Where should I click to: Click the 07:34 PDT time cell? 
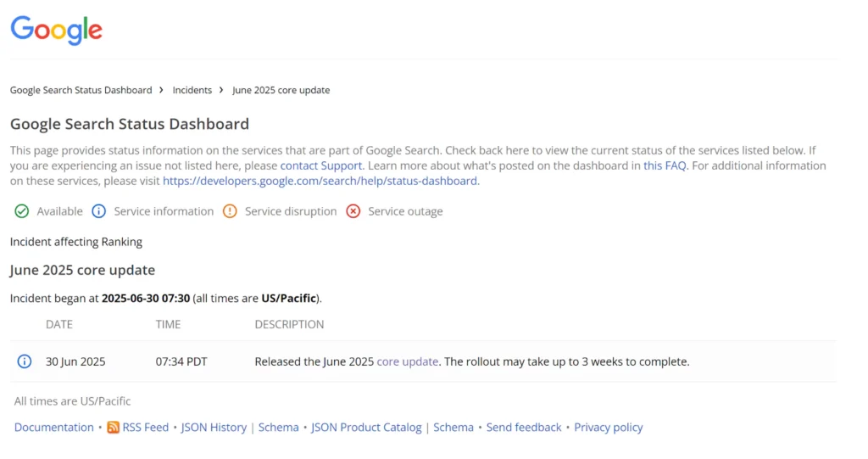181,361
